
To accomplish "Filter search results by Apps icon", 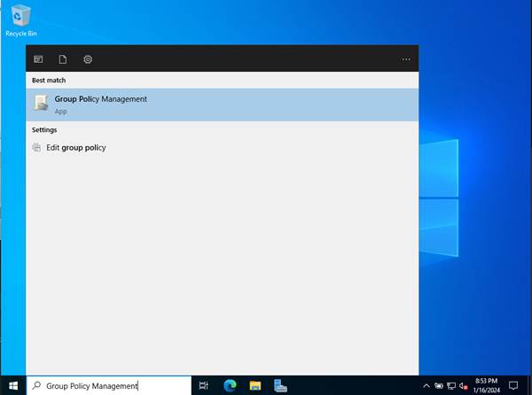I will point(38,59).
